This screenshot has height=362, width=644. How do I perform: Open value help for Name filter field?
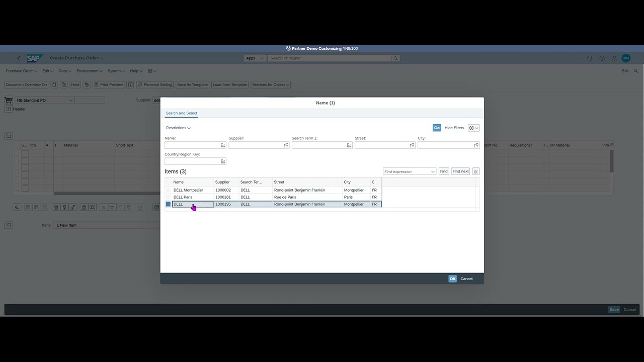(223, 145)
